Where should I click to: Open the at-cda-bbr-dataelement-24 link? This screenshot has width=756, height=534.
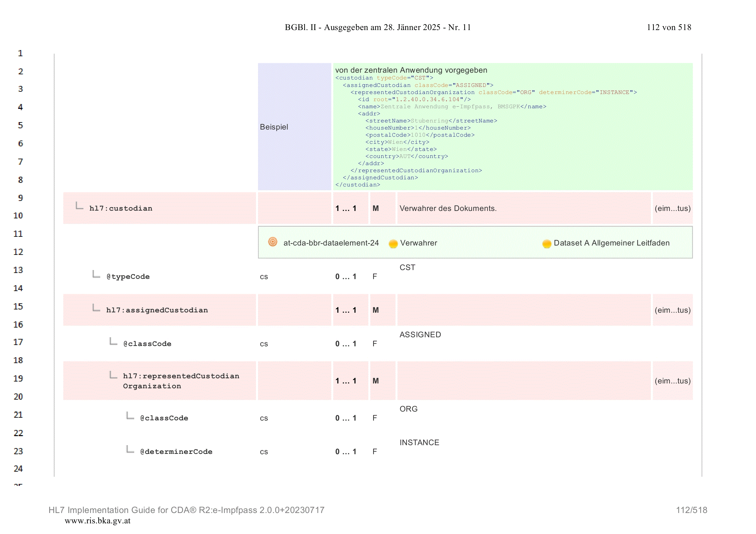point(331,243)
